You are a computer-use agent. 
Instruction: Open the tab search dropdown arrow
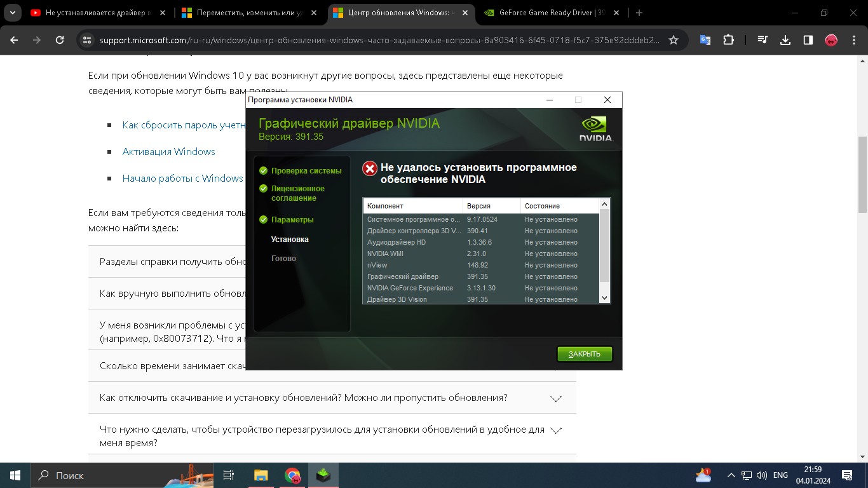click(12, 13)
